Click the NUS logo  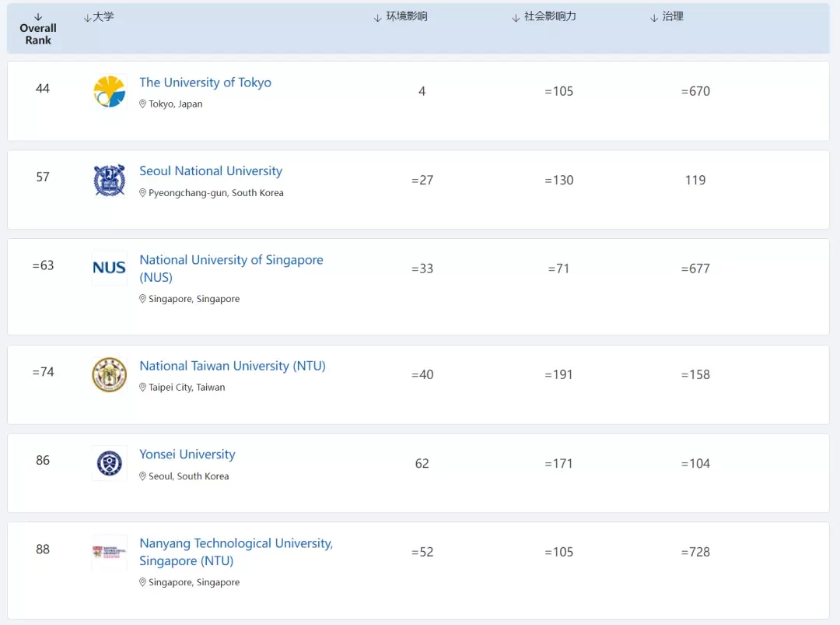[110, 268]
